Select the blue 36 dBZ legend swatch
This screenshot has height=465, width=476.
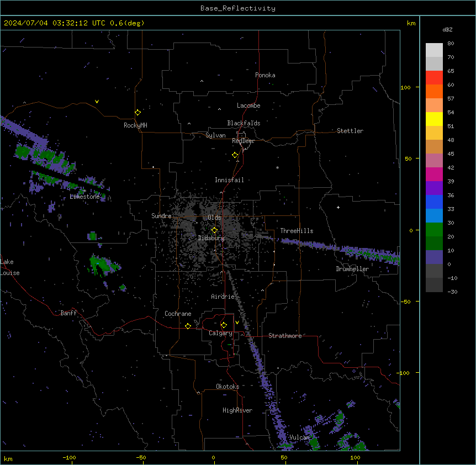pyautogui.click(x=434, y=202)
